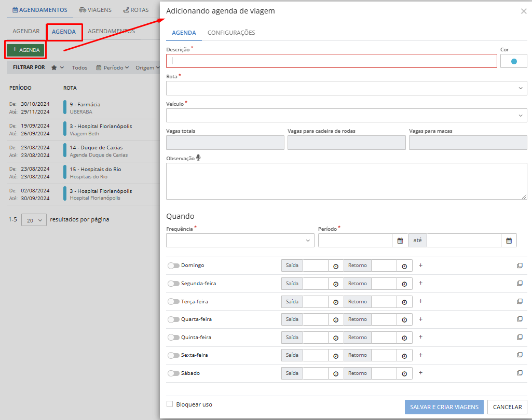Click the period start date field
The width and height of the screenshot is (532, 420).
pyautogui.click(x=355, y=241)
